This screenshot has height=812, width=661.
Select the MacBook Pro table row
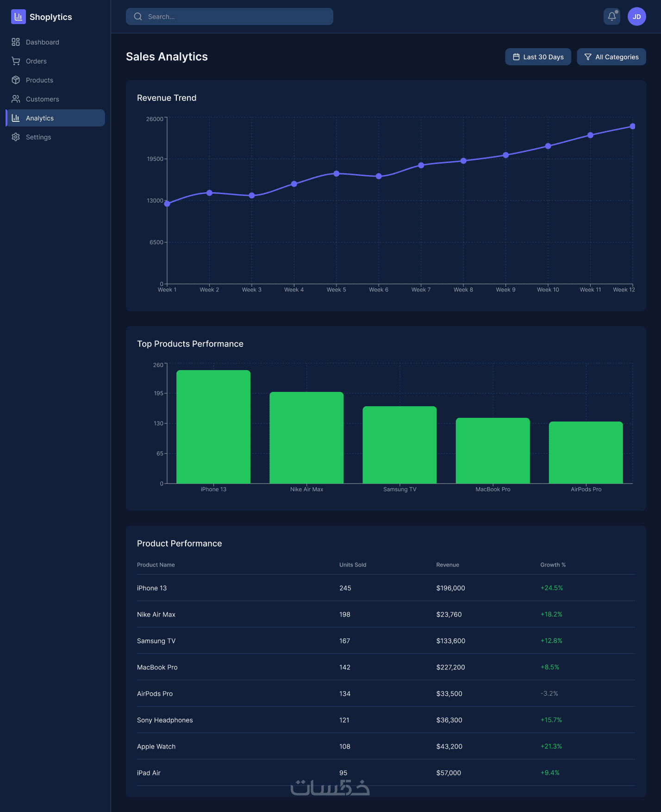click(x=386, y=667)
